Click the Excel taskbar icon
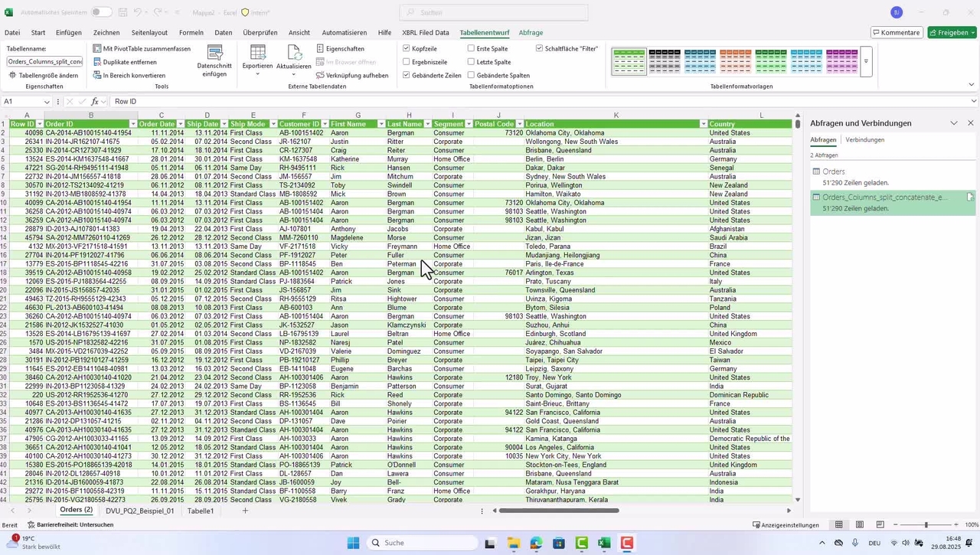Viewport: 980px width, 555px height. (x=604, y=543)
